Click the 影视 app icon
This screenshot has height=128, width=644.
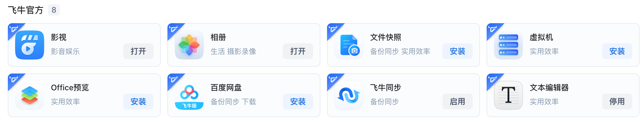30,45
